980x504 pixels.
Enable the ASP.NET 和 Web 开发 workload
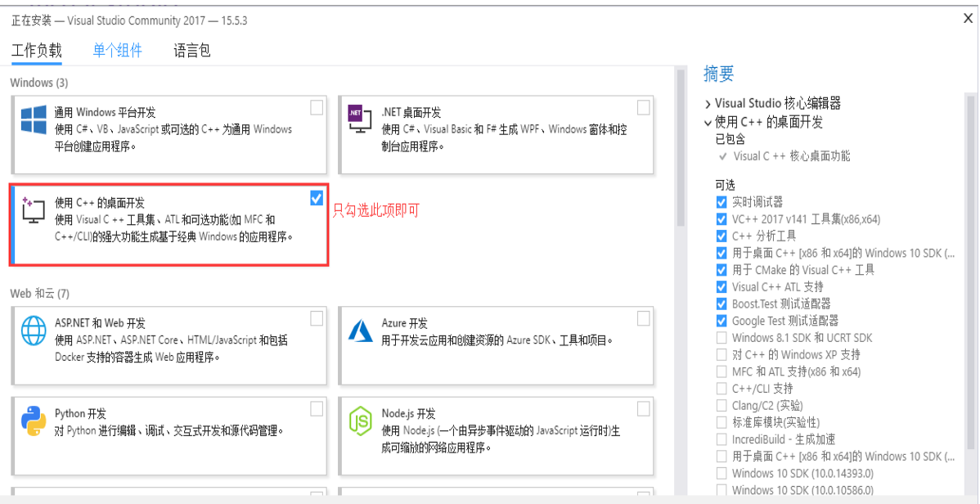317,318
